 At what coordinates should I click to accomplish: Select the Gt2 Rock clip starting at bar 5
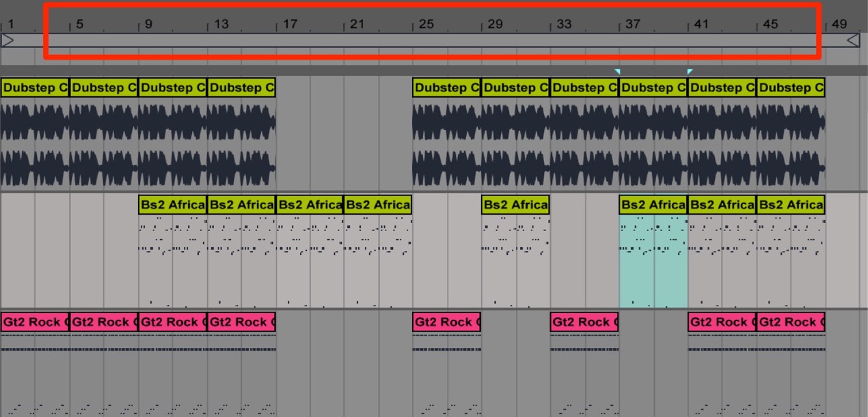coord(104,322)
